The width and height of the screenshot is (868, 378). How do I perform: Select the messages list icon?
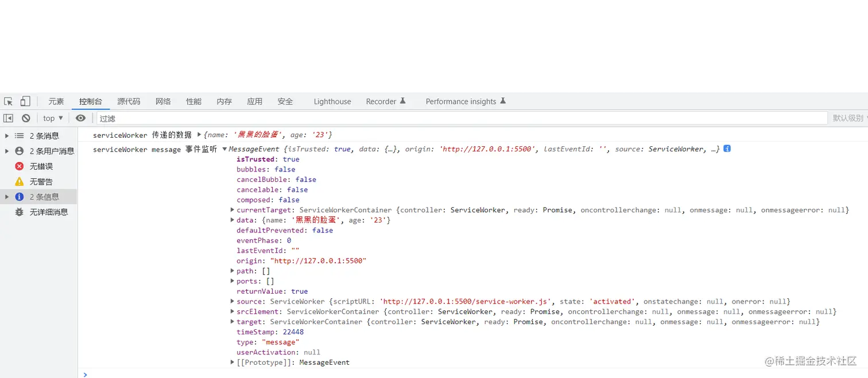tap(20, 136)
